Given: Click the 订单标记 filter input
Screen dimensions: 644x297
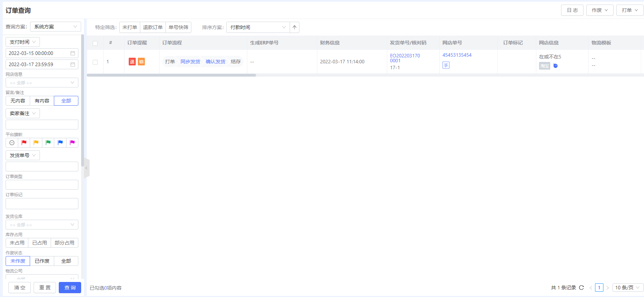Looking at the screenshot, I should tap(42, 204).
